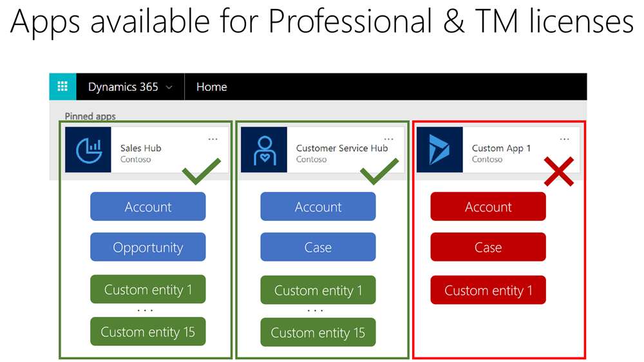644x362 pixels.
Task: Click the Sales Hub app icon
Action: pos(88,149)
